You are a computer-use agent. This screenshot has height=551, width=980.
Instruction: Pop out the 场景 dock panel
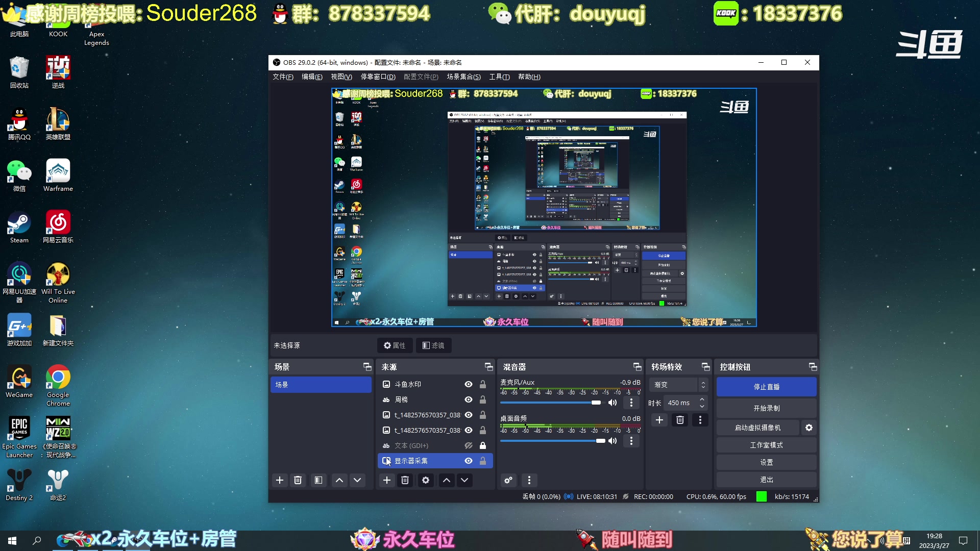pos(367,367)
